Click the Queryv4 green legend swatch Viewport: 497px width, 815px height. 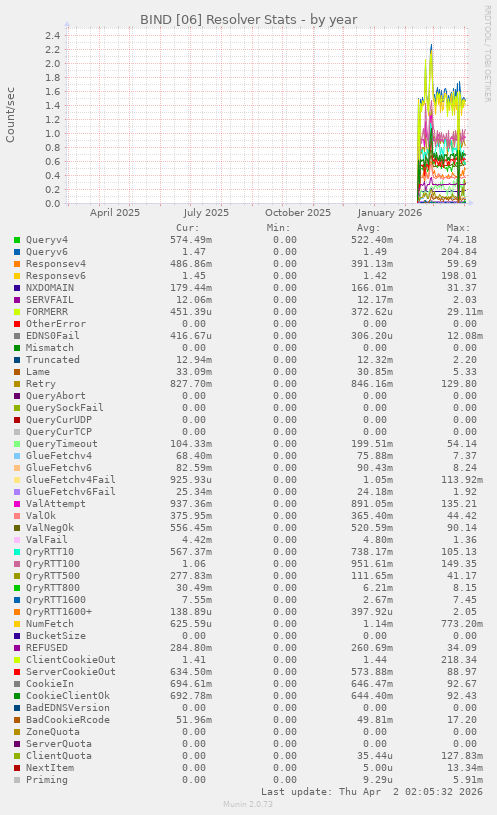pos(17,240)
